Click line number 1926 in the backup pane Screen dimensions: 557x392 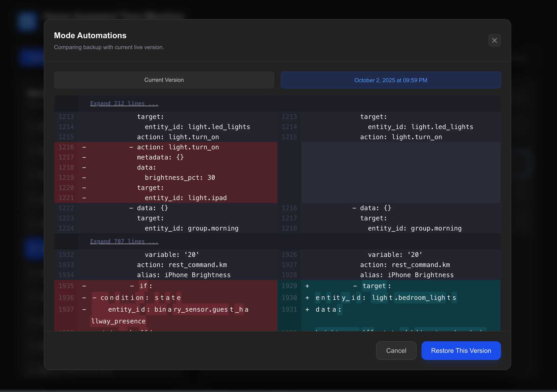click(x=289, y=255)
